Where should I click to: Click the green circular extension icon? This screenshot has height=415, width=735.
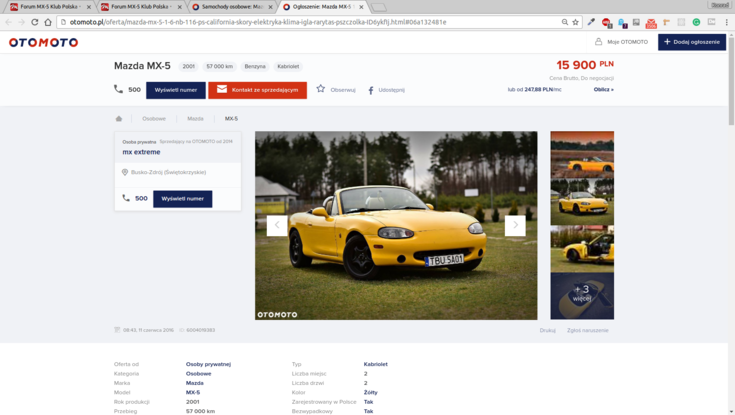click(697, 22)
